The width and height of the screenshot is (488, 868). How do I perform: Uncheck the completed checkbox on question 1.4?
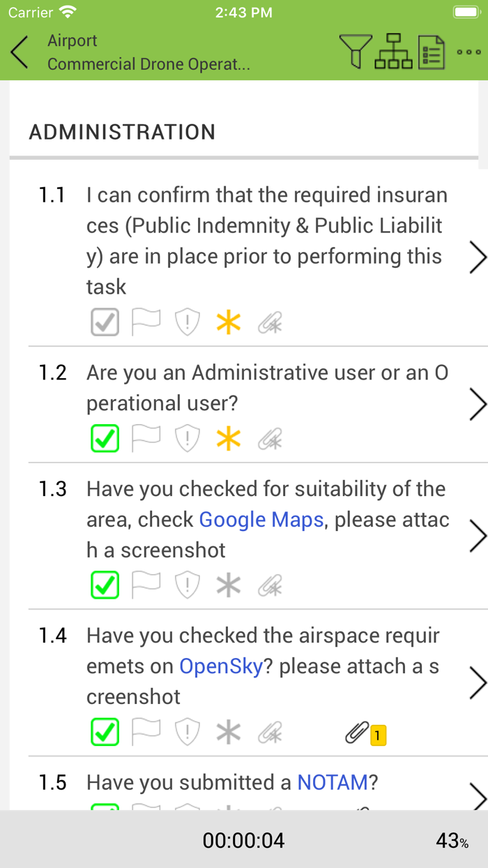(105, 733)
